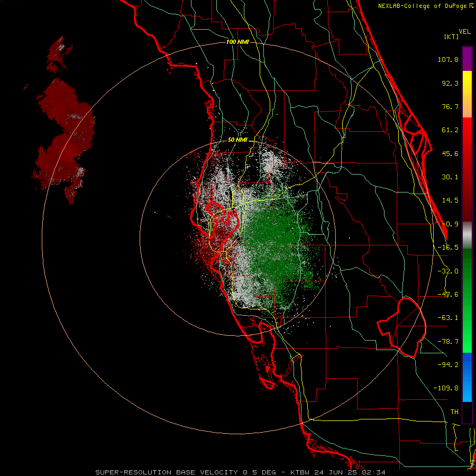Click the TH legend label
This screenshot has width=476, height=476.
pos(454,411)
